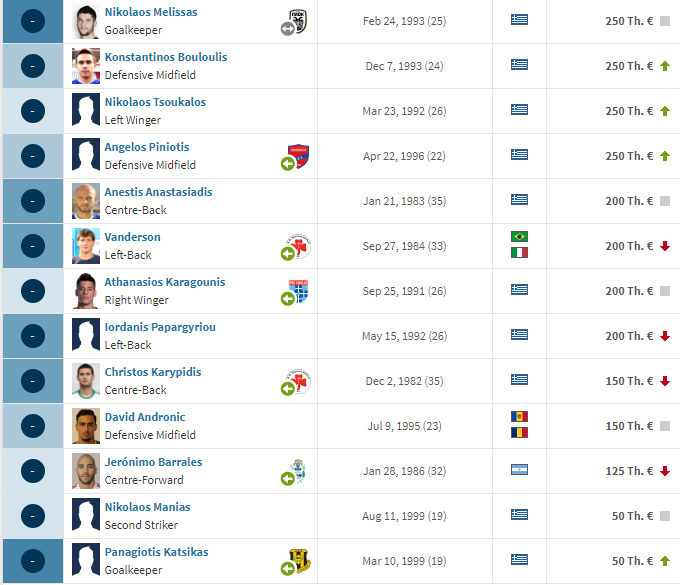Image resolution: width=680 pixels, height=585 pixels.
Task: Open Nikolaos Tsoukalos player profile
Action: 155,102
